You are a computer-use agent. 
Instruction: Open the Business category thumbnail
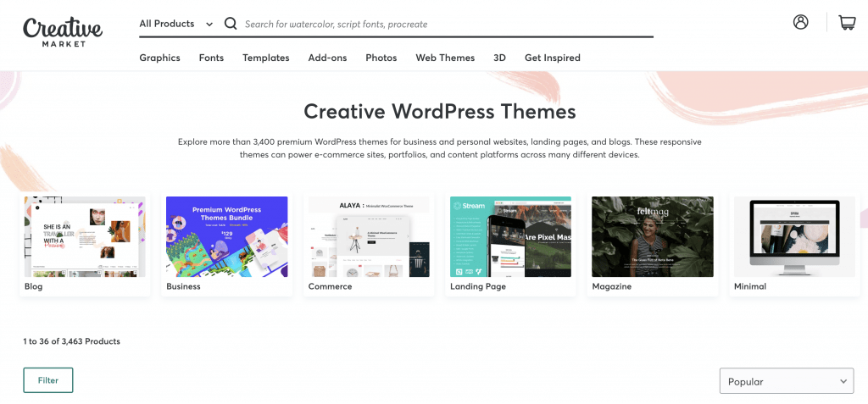(227, 237)
